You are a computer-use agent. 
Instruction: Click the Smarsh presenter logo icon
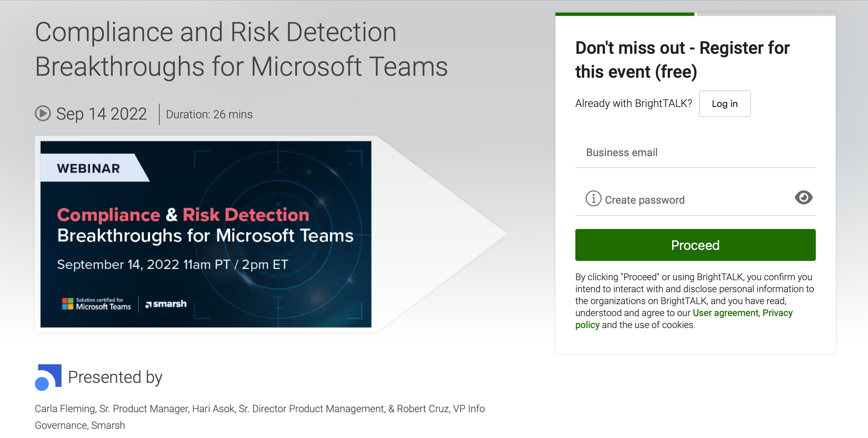(x=48, y=377)
